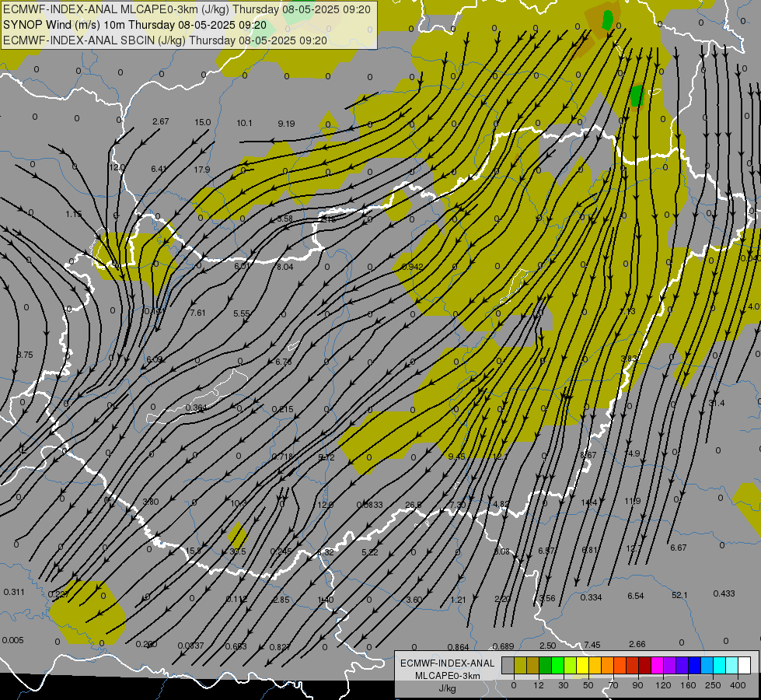
Task: Click the map value 2.67
Action: [x=161, y=121]
